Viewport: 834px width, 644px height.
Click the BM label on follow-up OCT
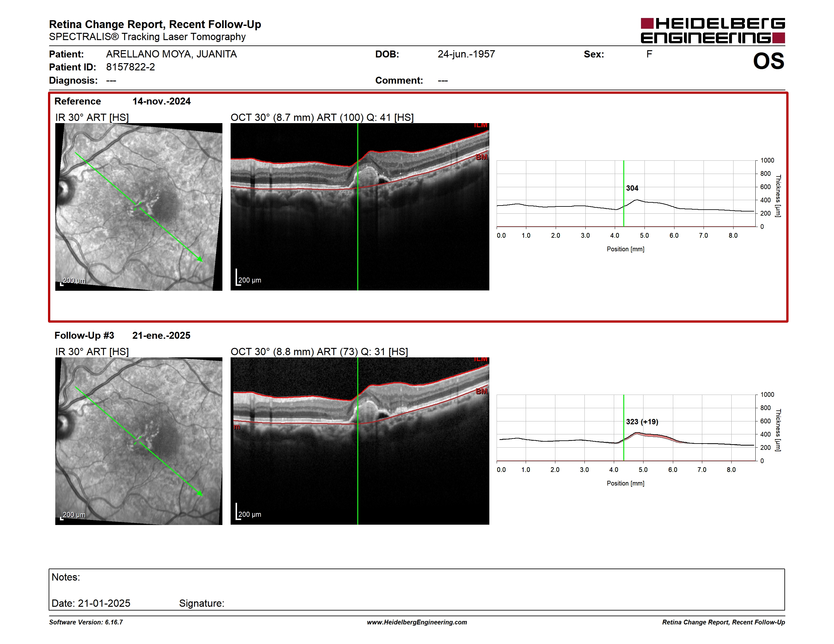481,391
